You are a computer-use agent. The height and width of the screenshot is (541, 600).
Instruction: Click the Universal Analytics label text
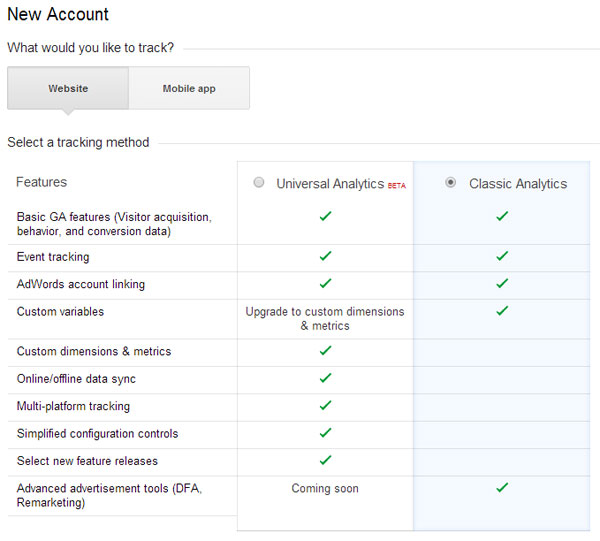click(330, 184)
